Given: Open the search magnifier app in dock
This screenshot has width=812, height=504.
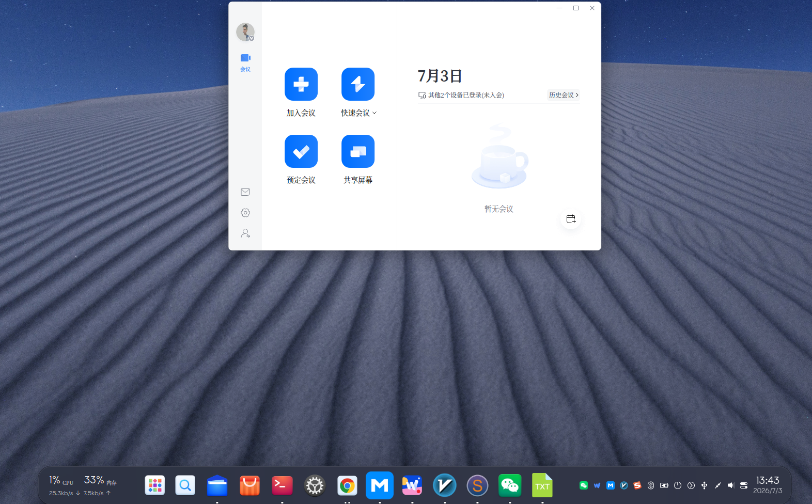Looking at the screenshot, I should click(x=185, y=485).
